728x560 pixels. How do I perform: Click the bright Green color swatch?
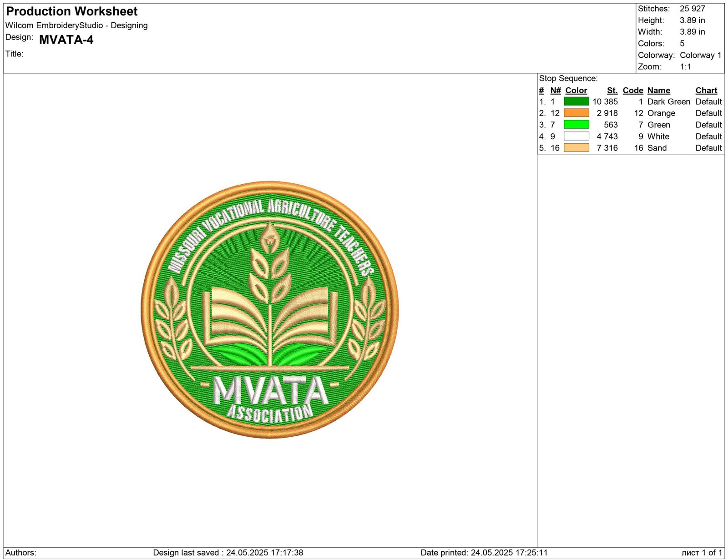(x=576, y=125)
